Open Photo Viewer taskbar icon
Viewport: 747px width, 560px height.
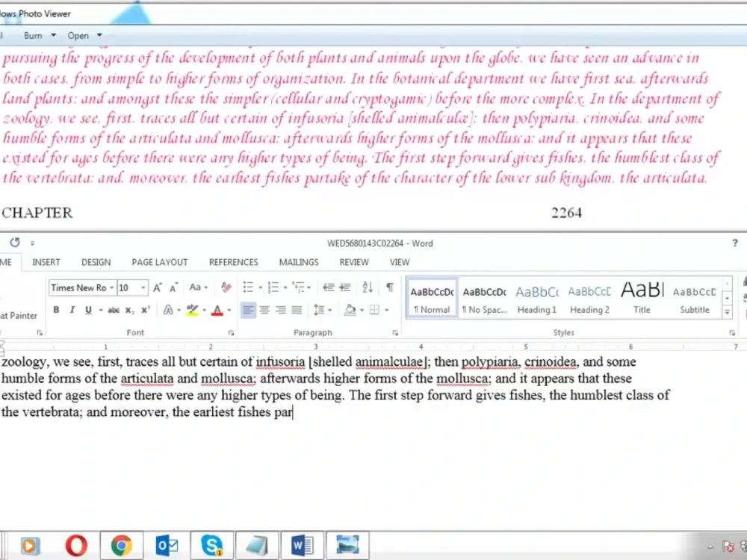347,545
